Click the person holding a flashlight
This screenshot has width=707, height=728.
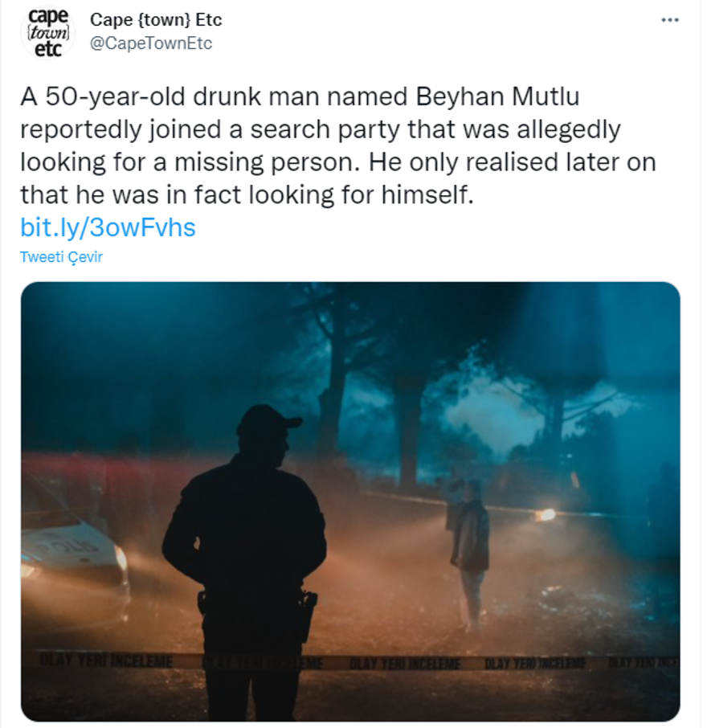[469, 546]
